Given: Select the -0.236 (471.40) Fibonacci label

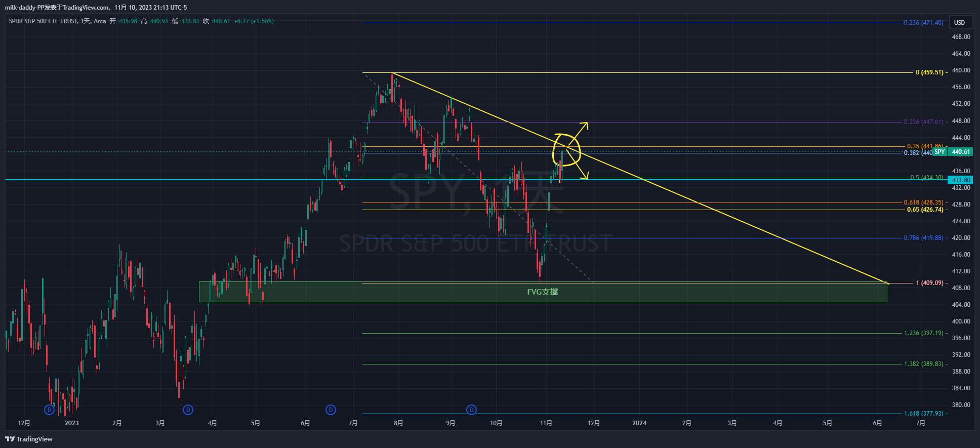Looking at the screenshot, I should pyautogui.click(x=923, y=23).
